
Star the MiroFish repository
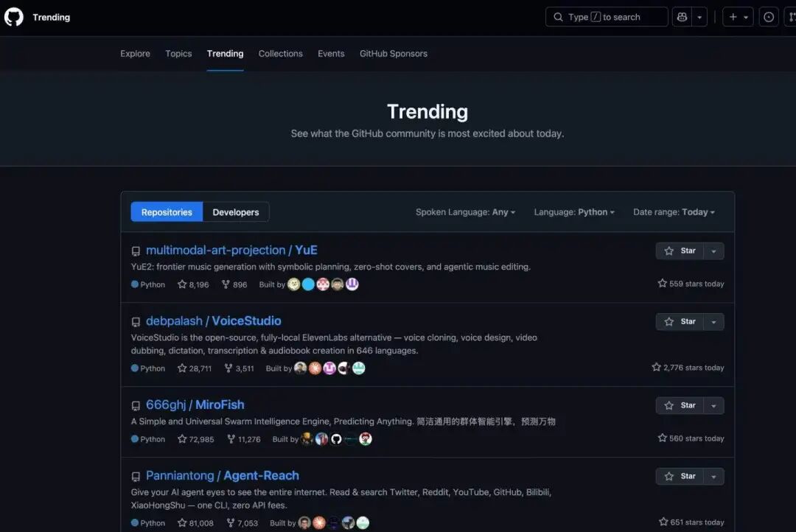coord(680,405)
